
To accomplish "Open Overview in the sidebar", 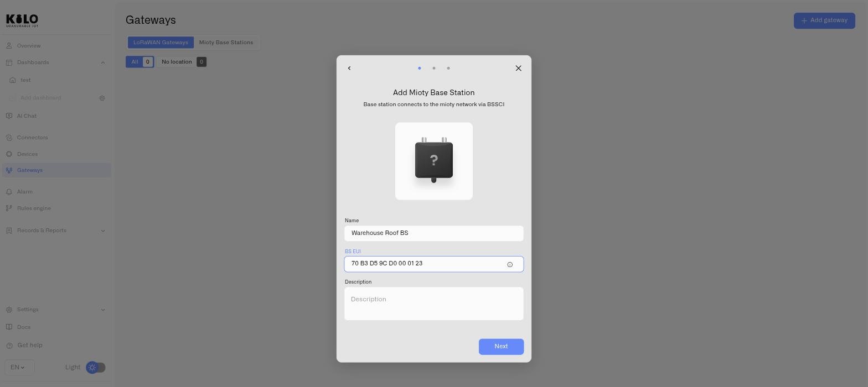I will coord(56,46).
